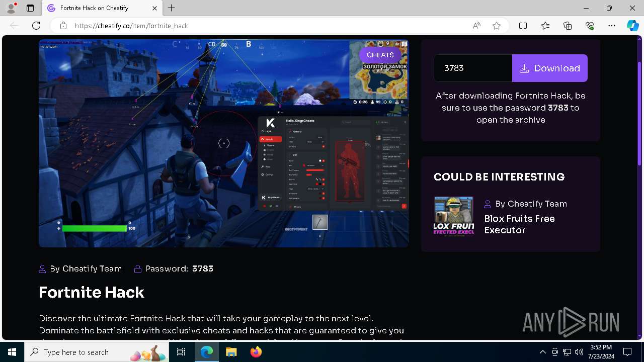Screen dimensions: 644x362
Task: Show hidden system tray icons
Action: [x=542, y=352]
